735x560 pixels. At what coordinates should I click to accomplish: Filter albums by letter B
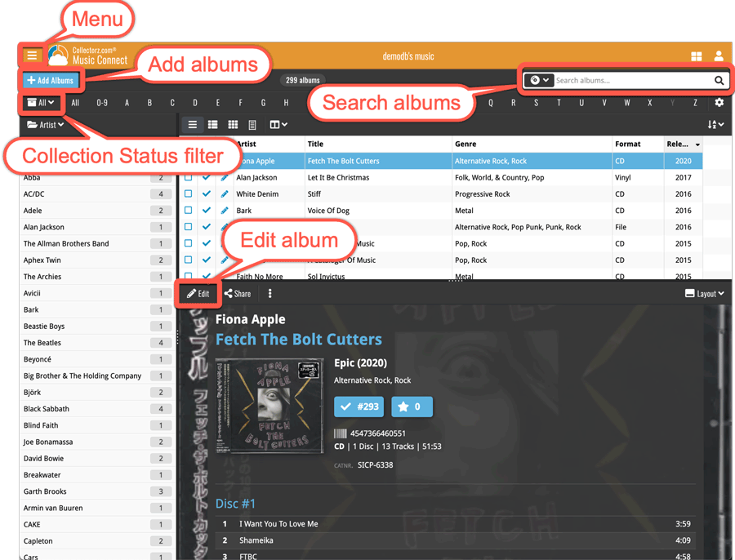click(x=149, y=103)
